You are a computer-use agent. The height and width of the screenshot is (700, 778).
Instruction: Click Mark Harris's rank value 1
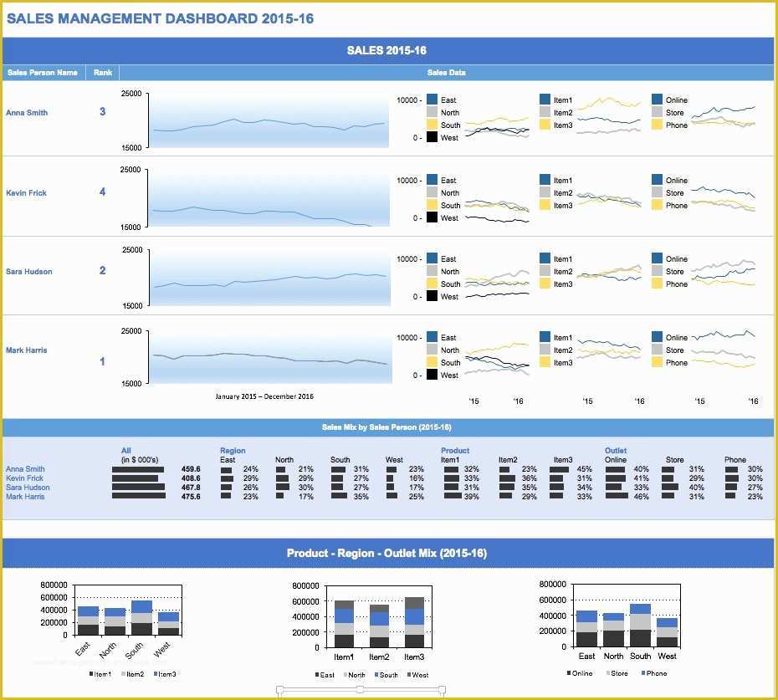pos(103,361)
